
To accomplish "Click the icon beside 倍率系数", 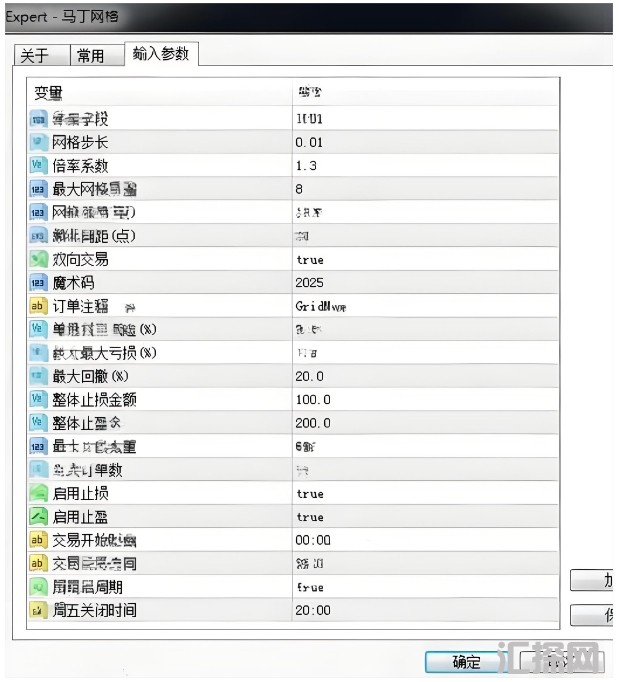I will [39, 166].
